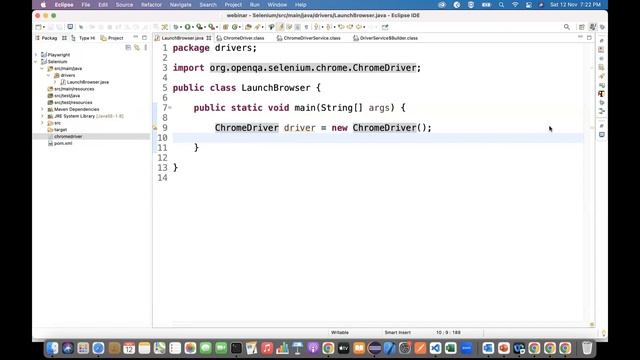Toggle Link with Editor in Package Explorer
640x360 pixels.
pos(137,47)
